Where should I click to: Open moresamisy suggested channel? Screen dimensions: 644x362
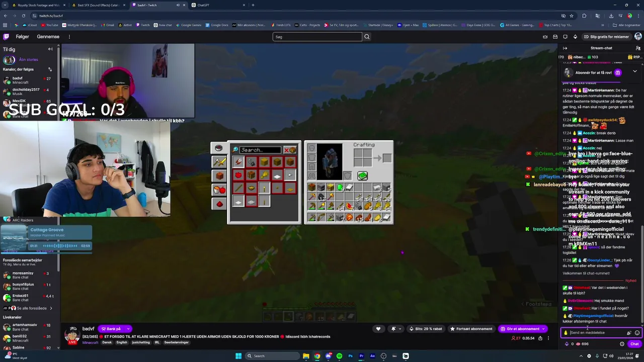pos(28,275)
